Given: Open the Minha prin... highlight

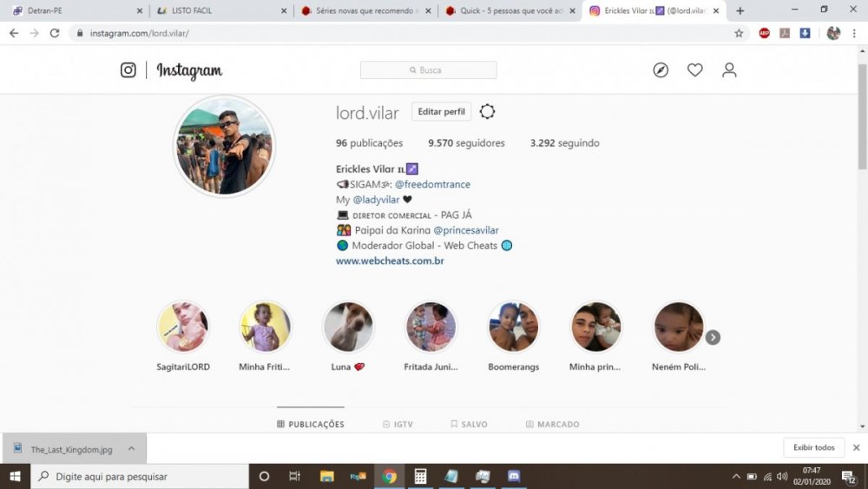Looking at the screenshot, I should pos(595,327).
